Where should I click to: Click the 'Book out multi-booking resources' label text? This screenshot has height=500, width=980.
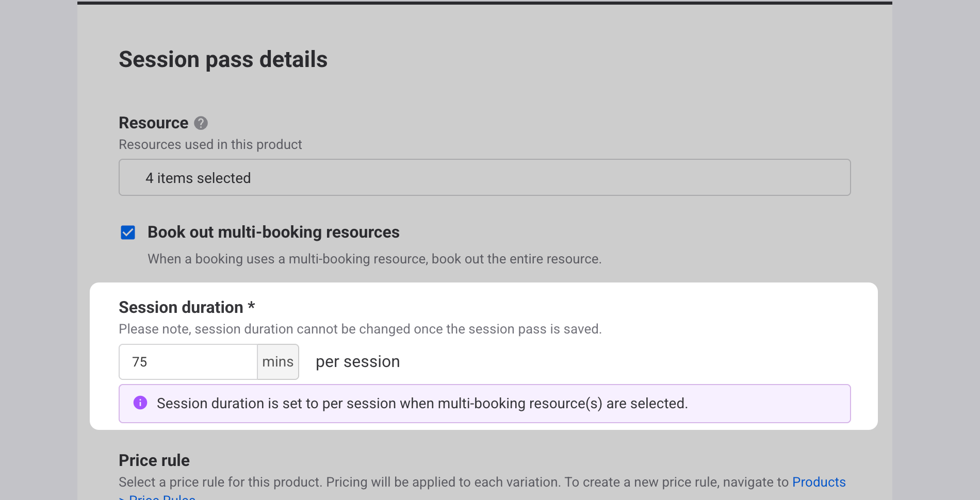[x=273, y=232]
